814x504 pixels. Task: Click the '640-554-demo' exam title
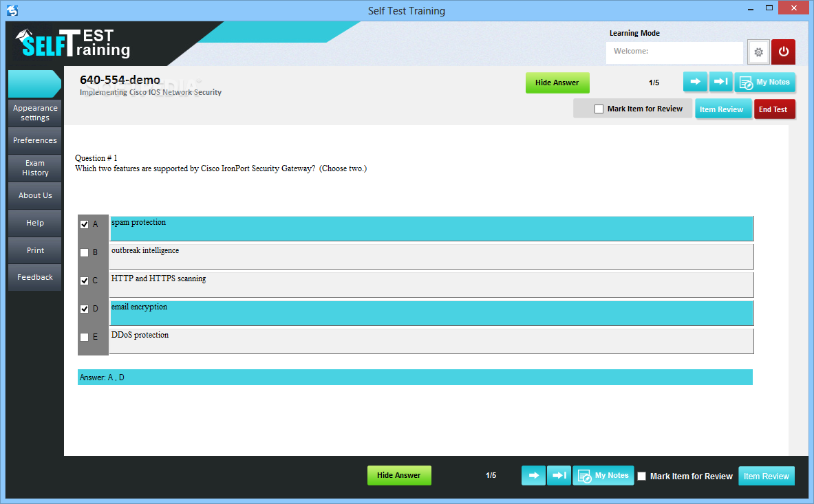(x=120, y=80)
